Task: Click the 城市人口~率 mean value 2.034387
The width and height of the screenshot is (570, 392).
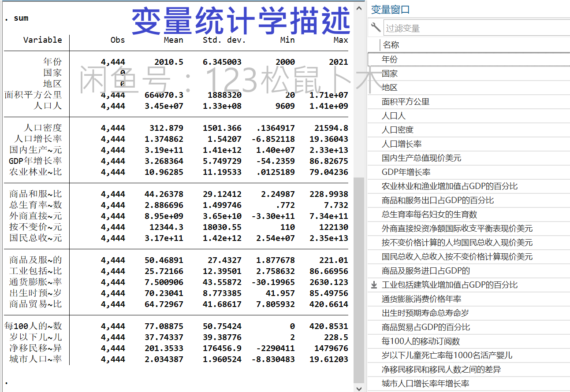Action: (x=164, y=359)
